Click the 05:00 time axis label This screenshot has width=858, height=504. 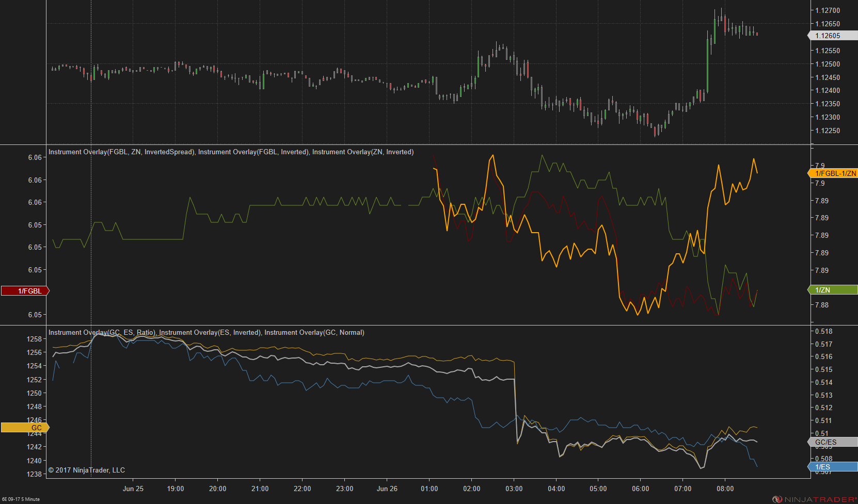(x=598, y=489)
